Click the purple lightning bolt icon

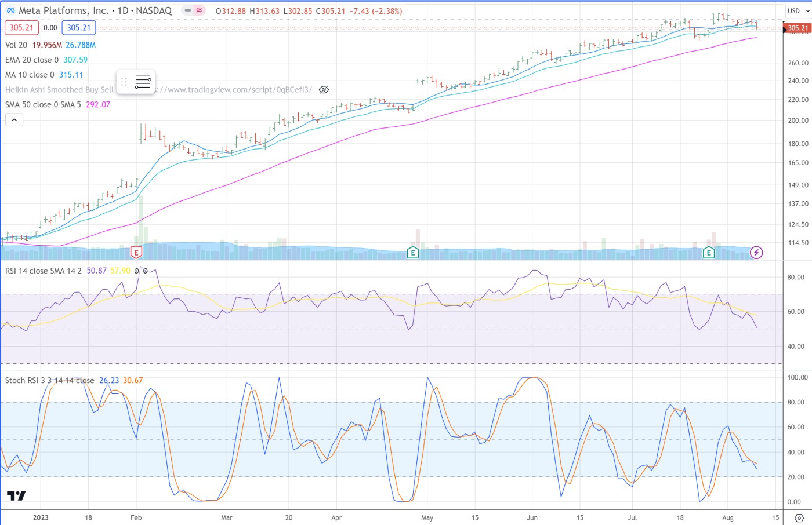(x=756, y=252)
